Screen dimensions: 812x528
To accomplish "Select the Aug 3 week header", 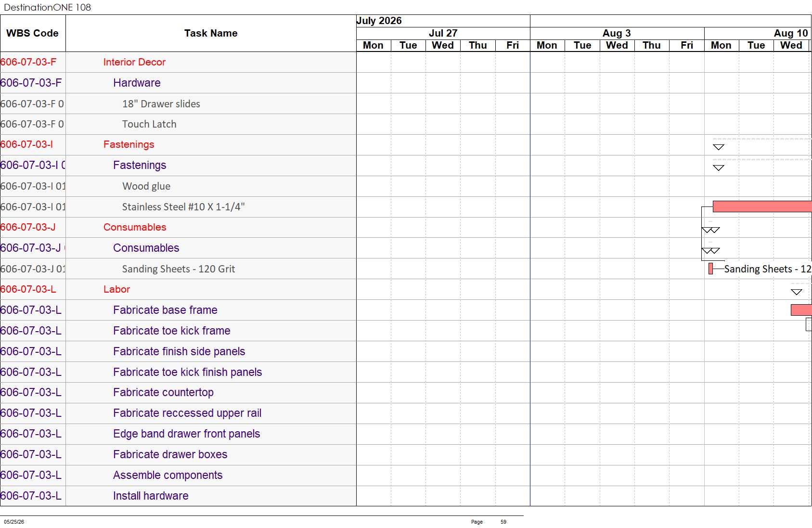I will coord(617,33).
